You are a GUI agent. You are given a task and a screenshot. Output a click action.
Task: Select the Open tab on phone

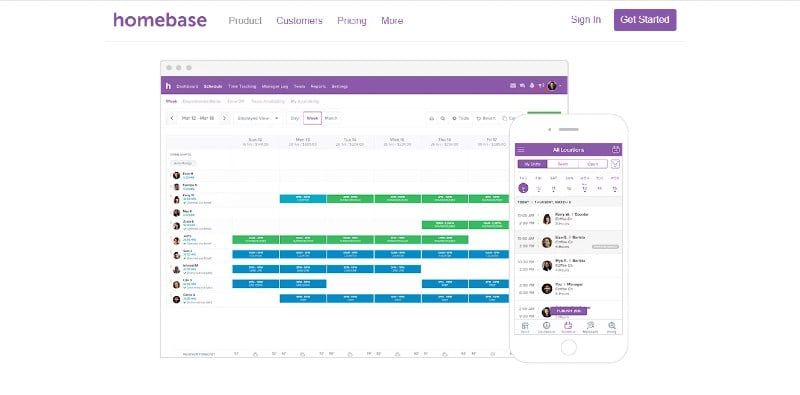pyautogui.click(x=592, y=164)
